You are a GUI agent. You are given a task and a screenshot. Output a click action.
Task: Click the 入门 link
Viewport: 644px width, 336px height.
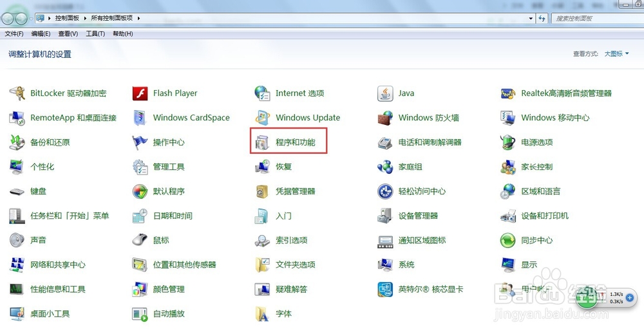point(283,216)
